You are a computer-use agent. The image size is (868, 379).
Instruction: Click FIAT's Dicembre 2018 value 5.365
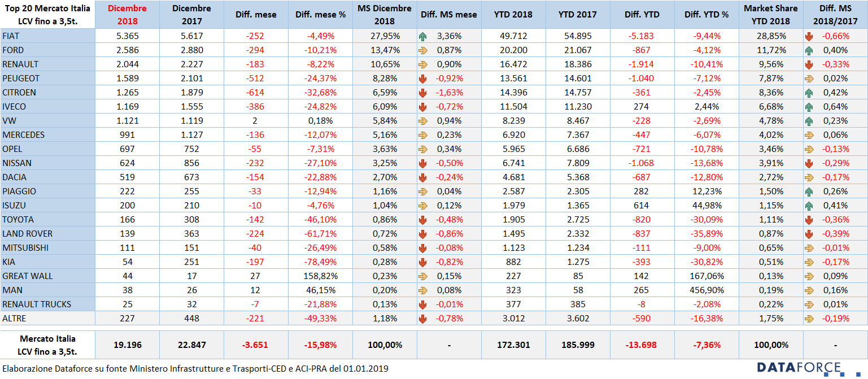click(127, 36)
